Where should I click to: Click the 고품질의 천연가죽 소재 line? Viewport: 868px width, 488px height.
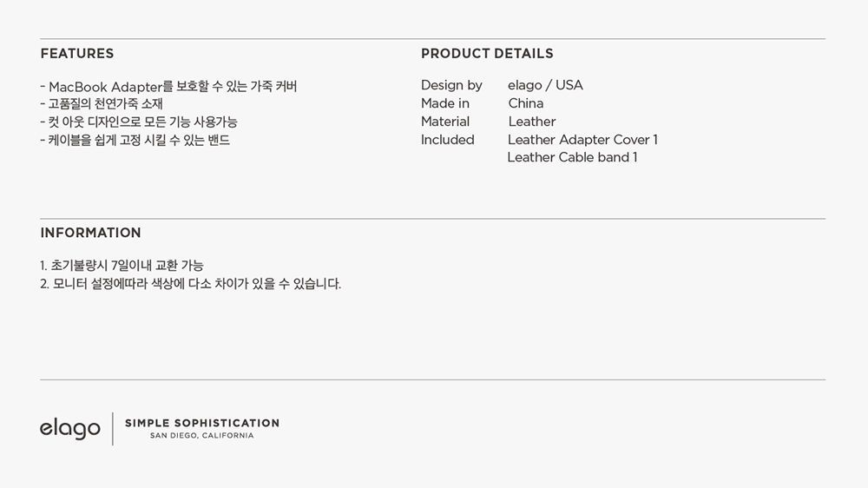click(x=102, y=103)
